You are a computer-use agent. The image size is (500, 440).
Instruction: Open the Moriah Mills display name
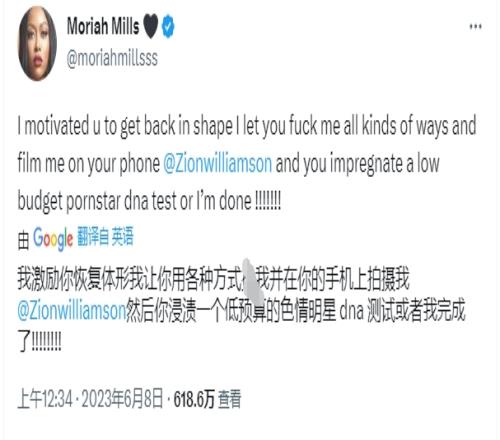click(103, 26)
